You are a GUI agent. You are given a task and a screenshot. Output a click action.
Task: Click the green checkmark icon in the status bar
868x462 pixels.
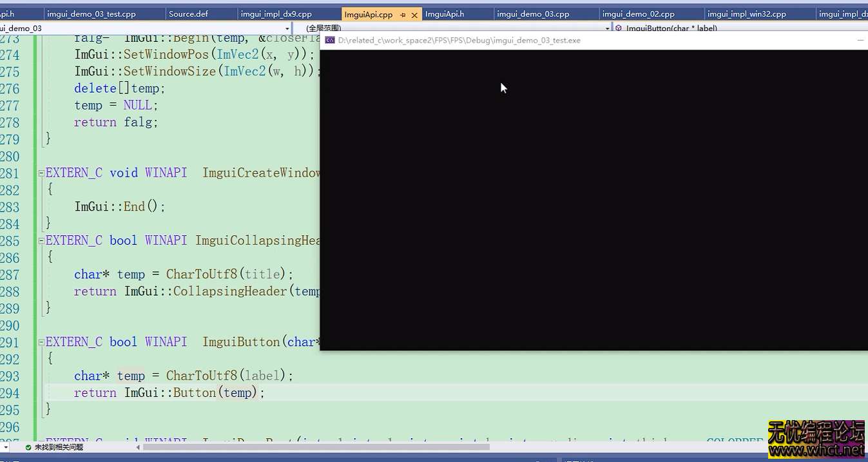[28, 446]
